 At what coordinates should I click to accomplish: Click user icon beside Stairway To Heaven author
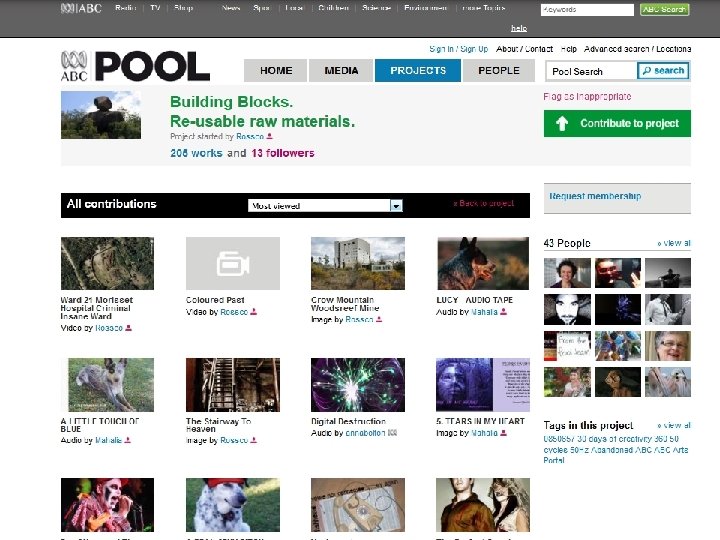tap(253, 440)
